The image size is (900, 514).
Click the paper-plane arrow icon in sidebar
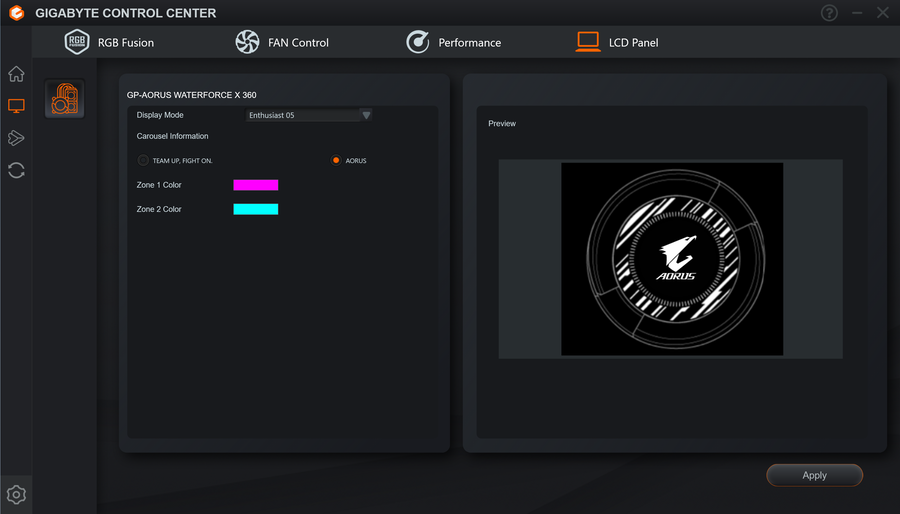16,138
